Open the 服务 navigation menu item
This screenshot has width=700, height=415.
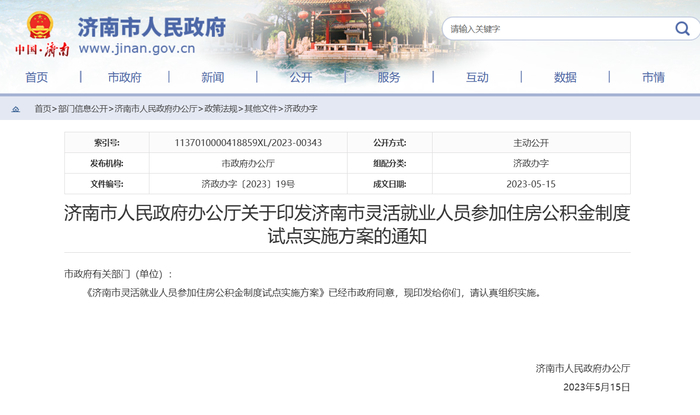389,77
